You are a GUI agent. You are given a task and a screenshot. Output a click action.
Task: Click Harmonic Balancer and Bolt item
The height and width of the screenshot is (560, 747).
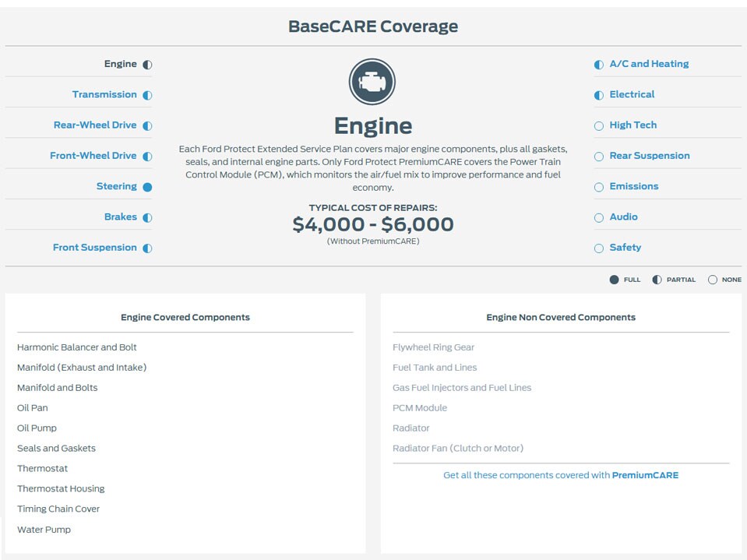click(76, 347)
